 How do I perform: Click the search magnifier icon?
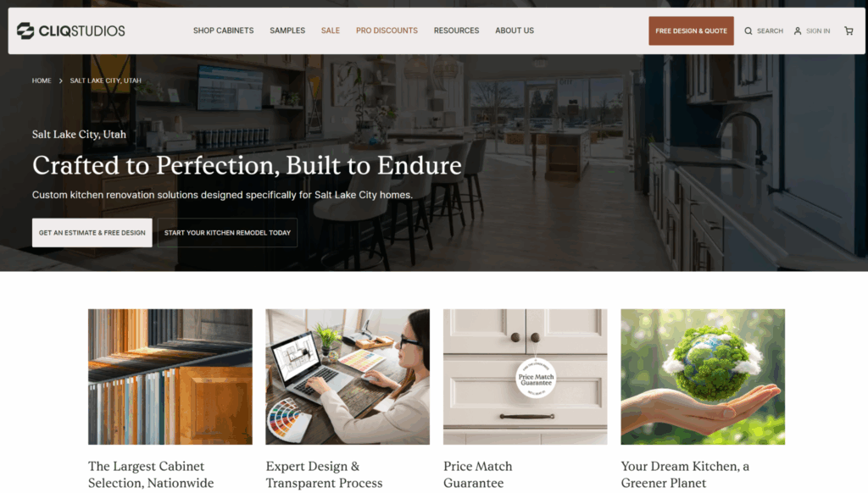(x=748, y=31)
